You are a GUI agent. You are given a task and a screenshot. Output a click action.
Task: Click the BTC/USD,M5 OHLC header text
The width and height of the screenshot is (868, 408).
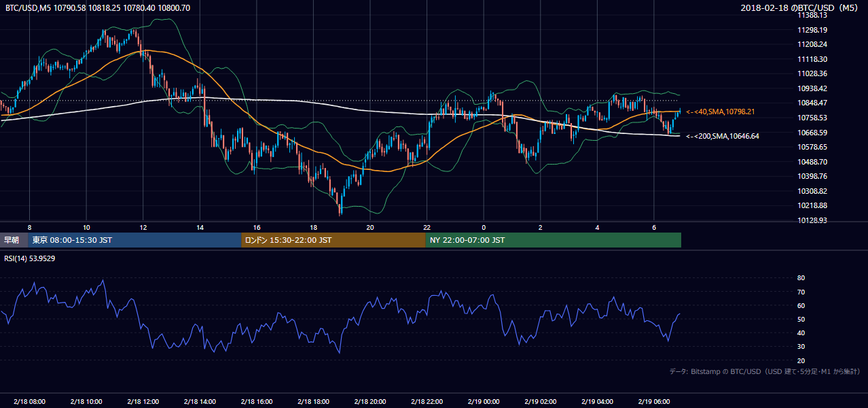coord(98,7)
